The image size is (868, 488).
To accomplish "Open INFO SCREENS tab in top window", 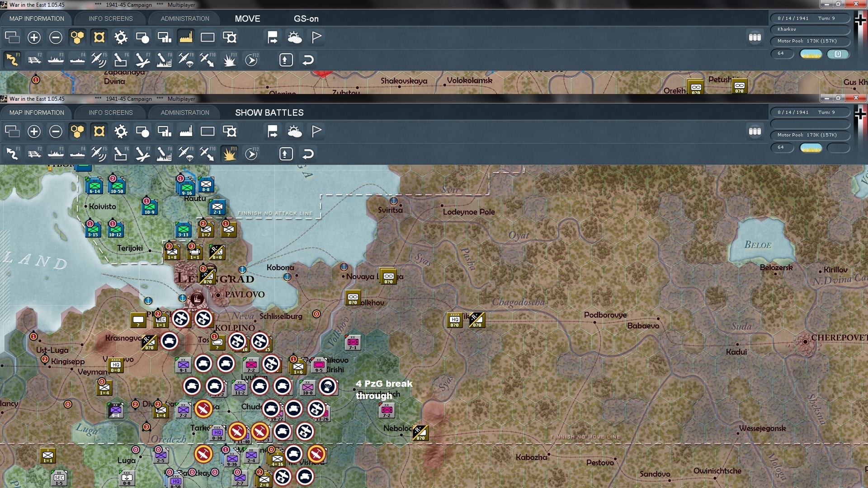I will [111, 19].
